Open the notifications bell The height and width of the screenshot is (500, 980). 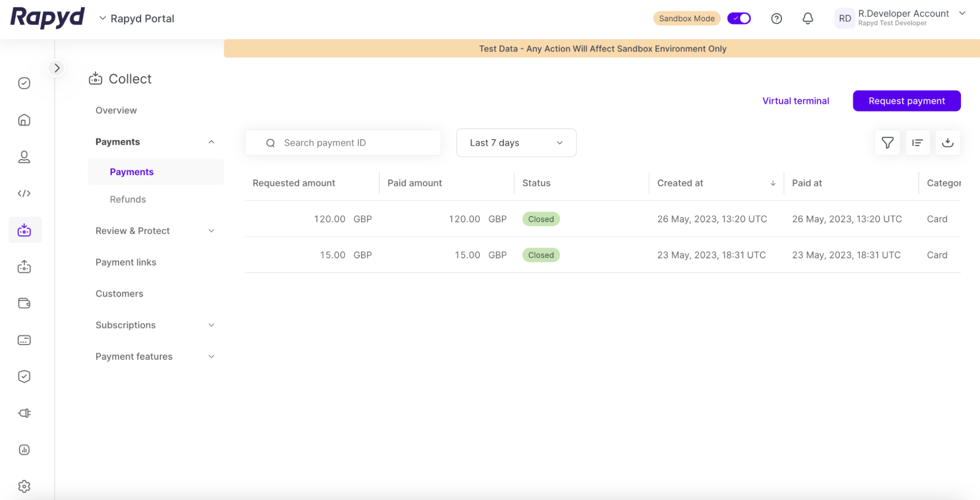click(807, 19)
